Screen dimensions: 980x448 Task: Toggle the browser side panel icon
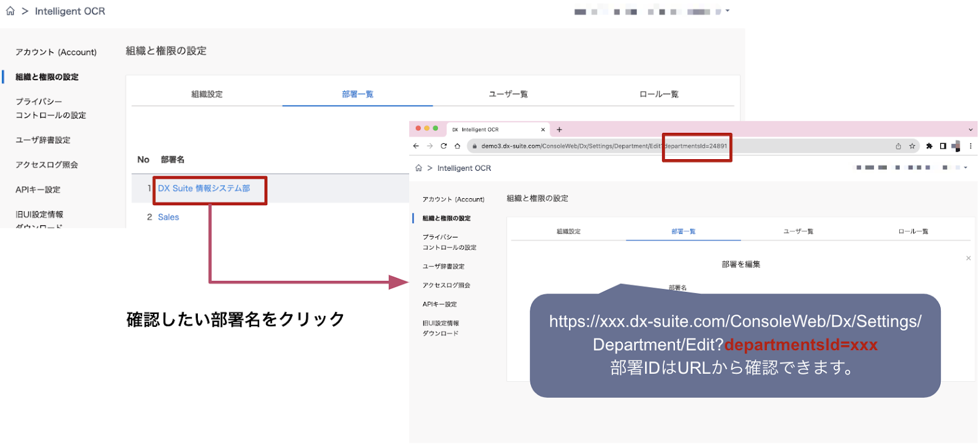tap(943, 146)
